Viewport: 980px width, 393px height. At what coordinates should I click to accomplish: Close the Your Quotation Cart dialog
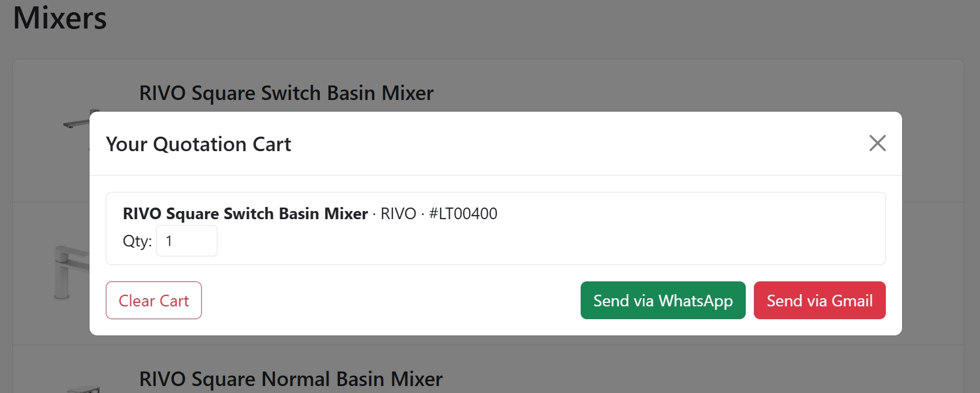(x=877, y=143)
